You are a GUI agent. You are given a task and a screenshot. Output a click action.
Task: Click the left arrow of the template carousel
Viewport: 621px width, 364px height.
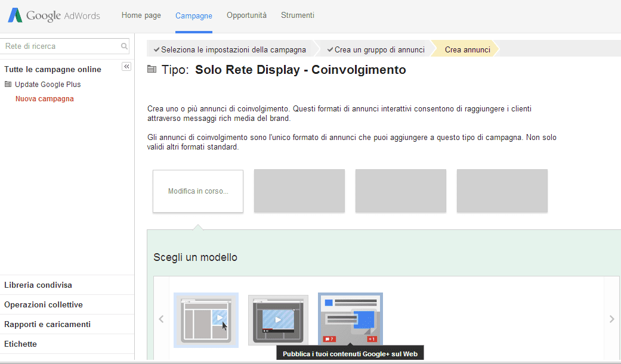[x=161, y=319]
